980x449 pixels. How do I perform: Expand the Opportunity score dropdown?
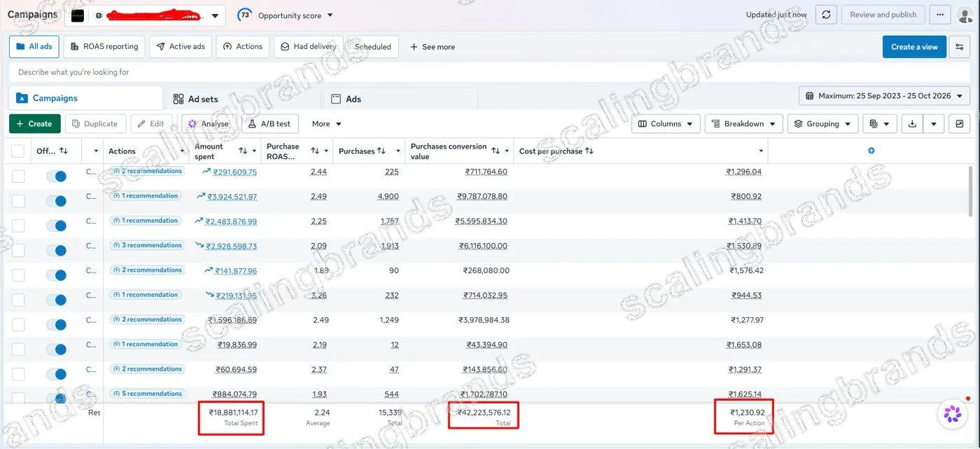coord(286,15)
